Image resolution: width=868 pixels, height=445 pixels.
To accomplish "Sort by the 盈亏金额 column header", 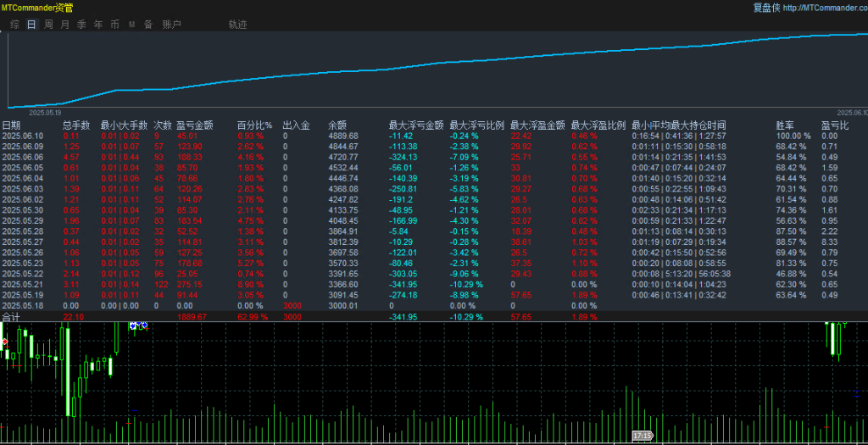I will point(194,125).
